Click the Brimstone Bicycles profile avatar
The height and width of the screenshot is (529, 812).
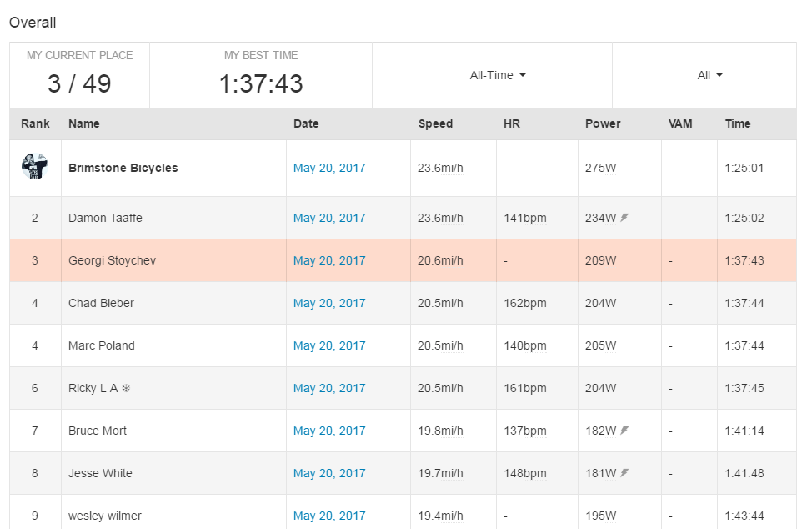[x=34, y=167]
